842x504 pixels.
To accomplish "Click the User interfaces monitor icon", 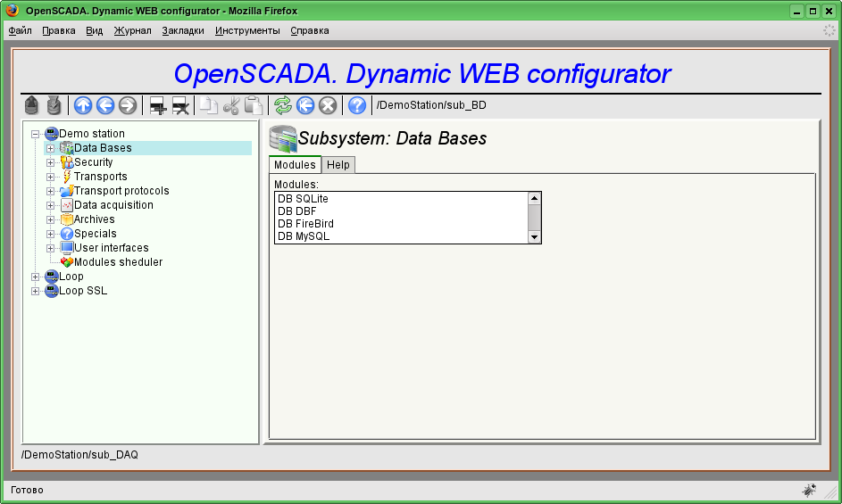I will click(x=67, y=247).
